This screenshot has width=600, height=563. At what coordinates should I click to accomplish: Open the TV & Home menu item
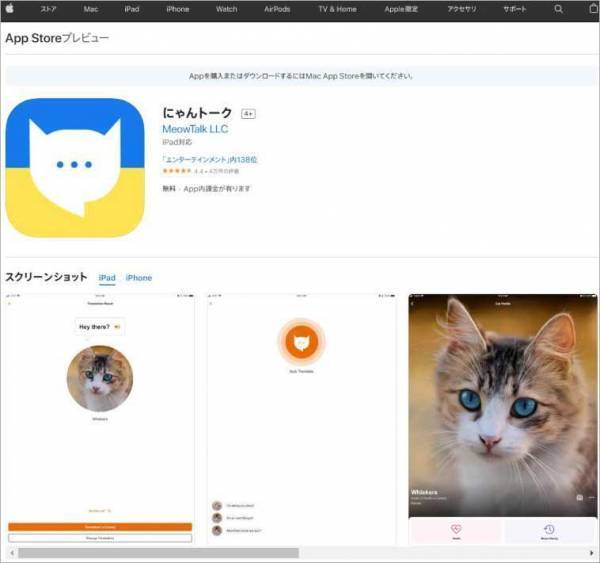point(338,9)
